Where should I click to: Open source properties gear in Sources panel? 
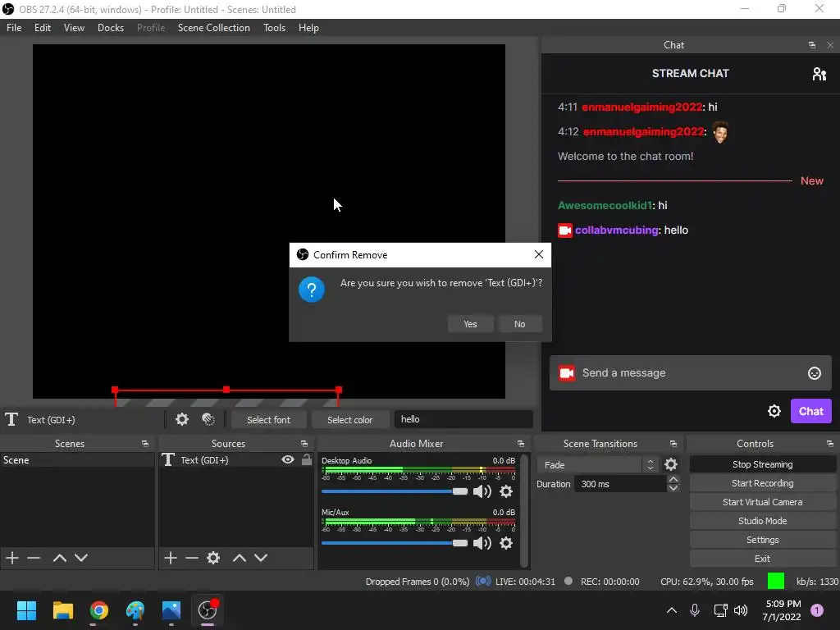point(213,558)
